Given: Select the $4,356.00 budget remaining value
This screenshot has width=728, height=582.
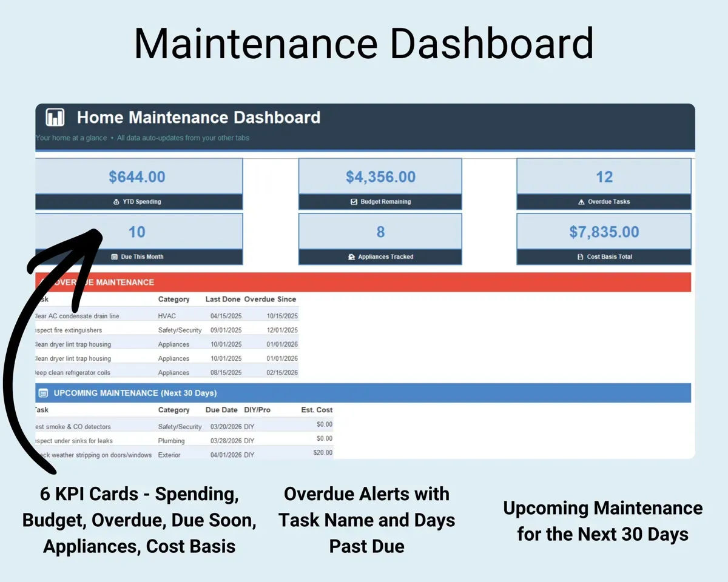Looking at the screenshot, I should pos(380,176).
